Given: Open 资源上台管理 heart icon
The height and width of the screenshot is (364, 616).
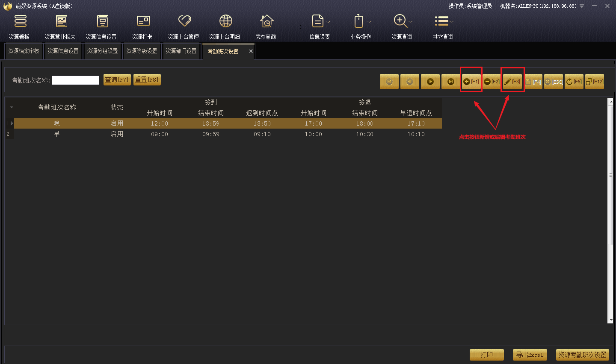Looking at the screenshot, I should coord(184,26).
